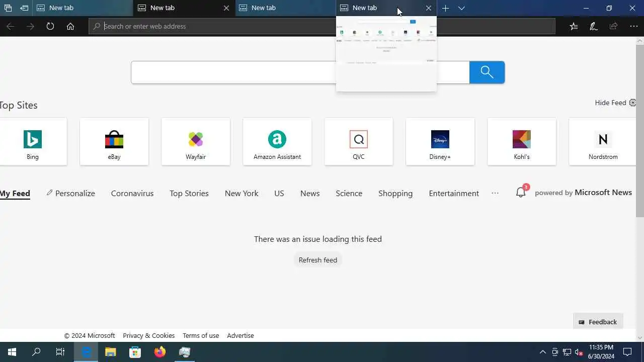
Task: Click the Share this page icon
Action: tap(614, 26)
